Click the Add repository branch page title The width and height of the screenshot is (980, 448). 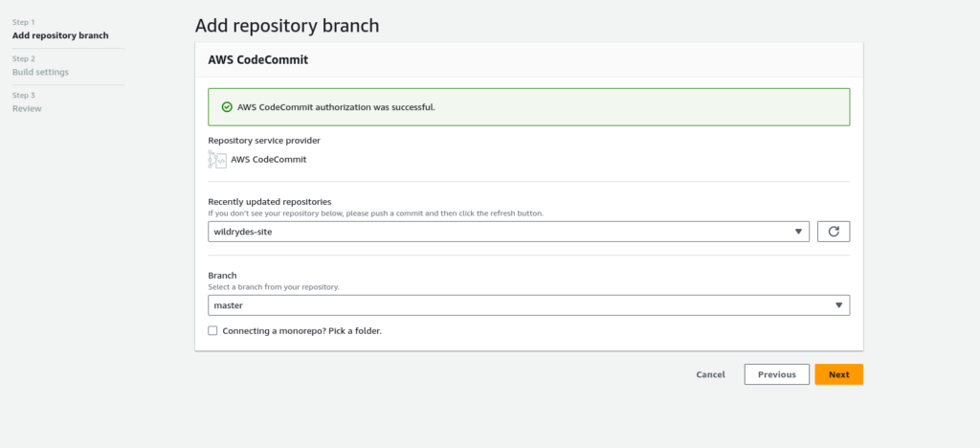287,26
